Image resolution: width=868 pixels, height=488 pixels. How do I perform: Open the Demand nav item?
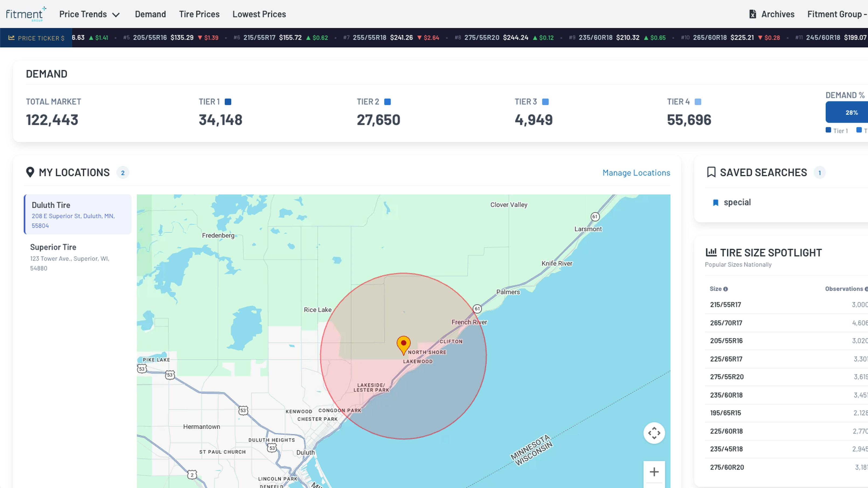[x=150, y=14]
